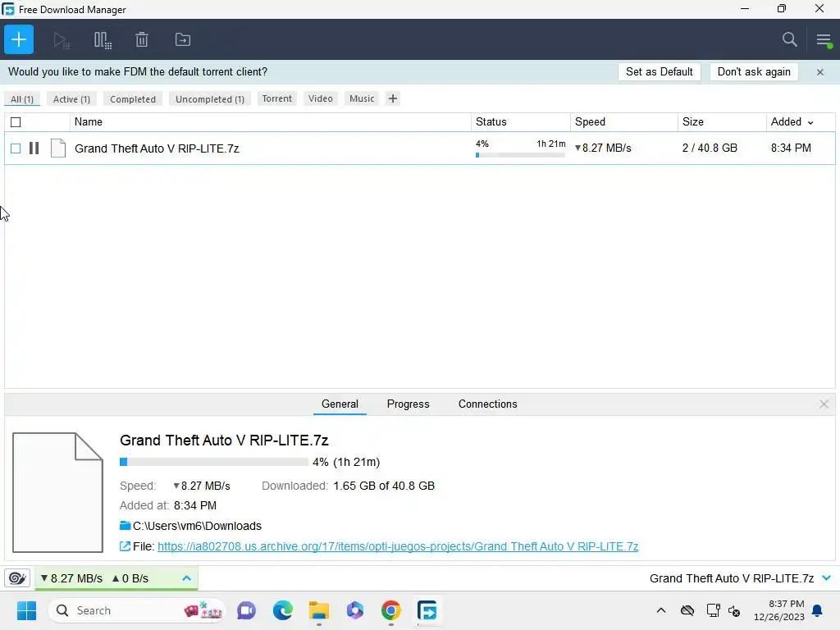Switch to Connections details tab

coord(487,404)
